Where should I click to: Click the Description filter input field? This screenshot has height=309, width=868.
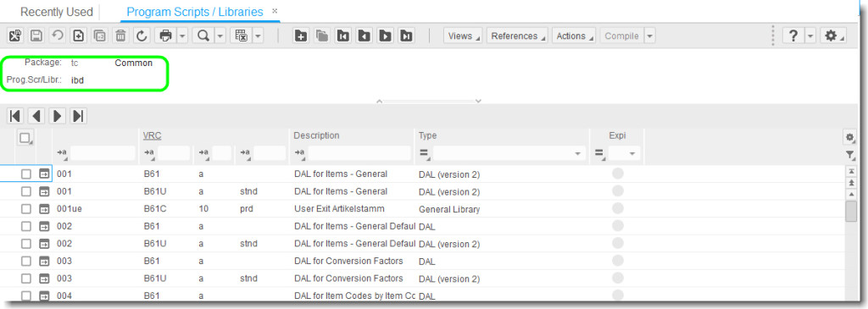pos(359,153)
